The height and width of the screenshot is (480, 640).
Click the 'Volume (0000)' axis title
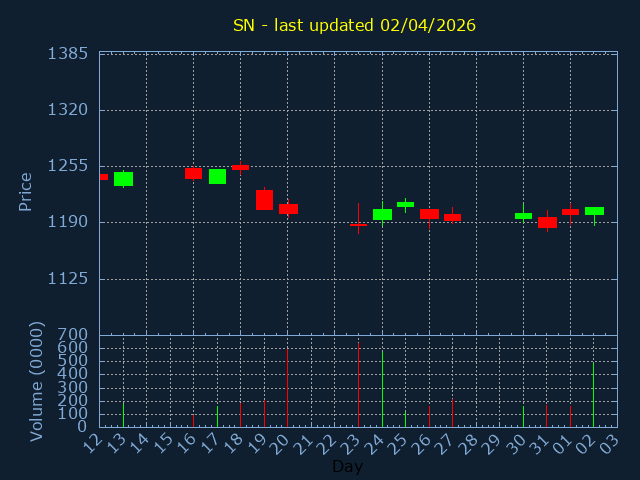(x=37, y=381)
